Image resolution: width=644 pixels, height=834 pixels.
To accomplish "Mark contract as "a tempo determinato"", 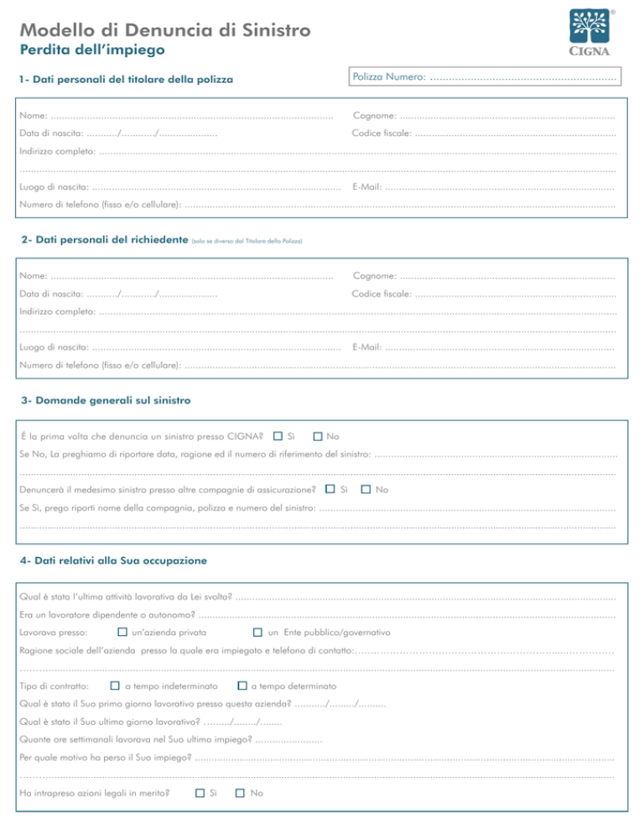I will (x=242, y=686).
